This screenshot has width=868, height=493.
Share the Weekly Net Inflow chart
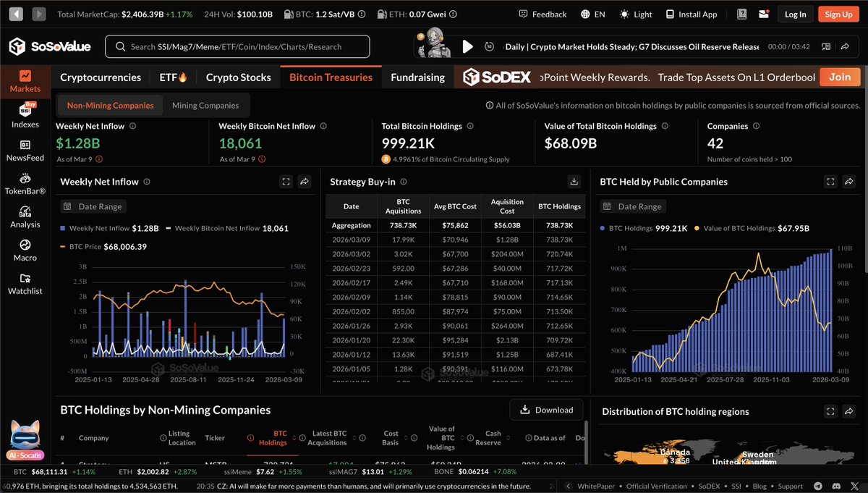[305, 182]
